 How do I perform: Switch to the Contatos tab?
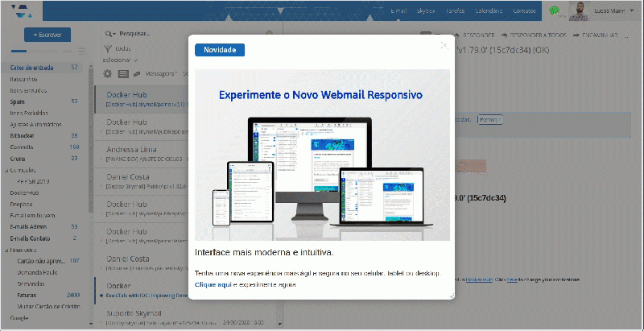[524, 11]
